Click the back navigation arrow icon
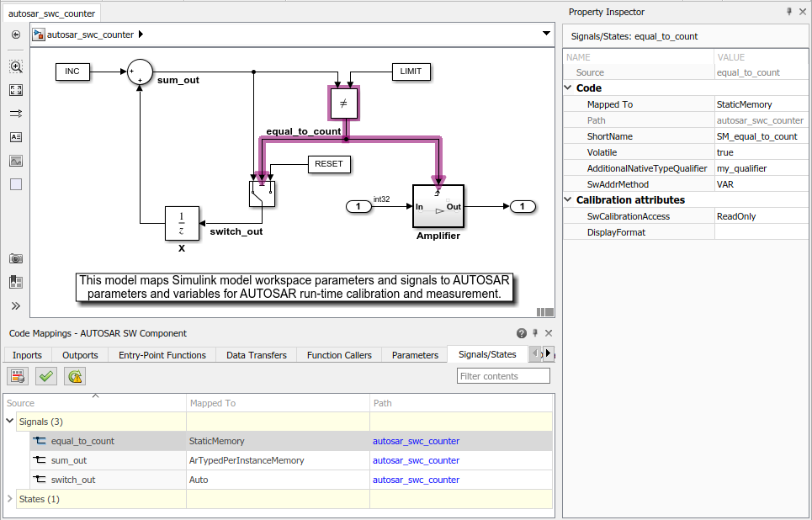This screenshot has height=520, width=812. click(16, 34)
